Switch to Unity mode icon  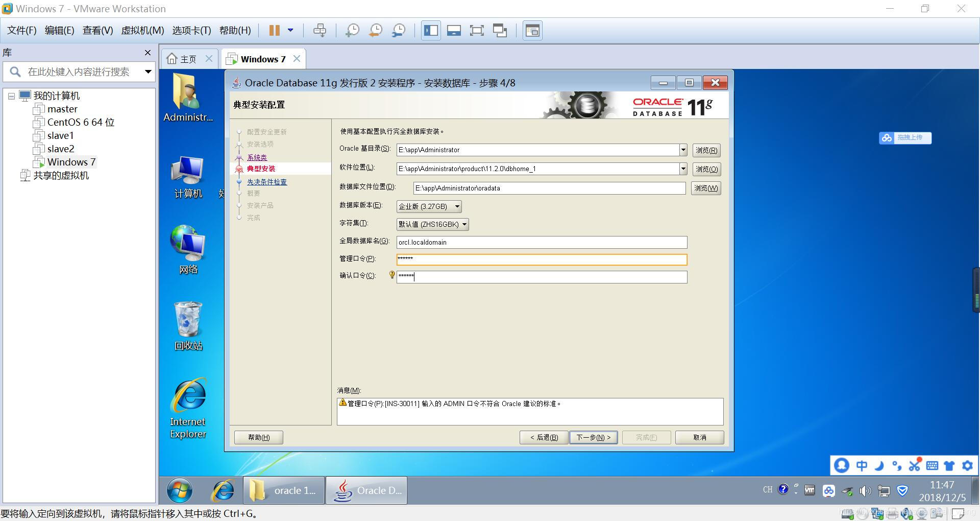[500, 31]
